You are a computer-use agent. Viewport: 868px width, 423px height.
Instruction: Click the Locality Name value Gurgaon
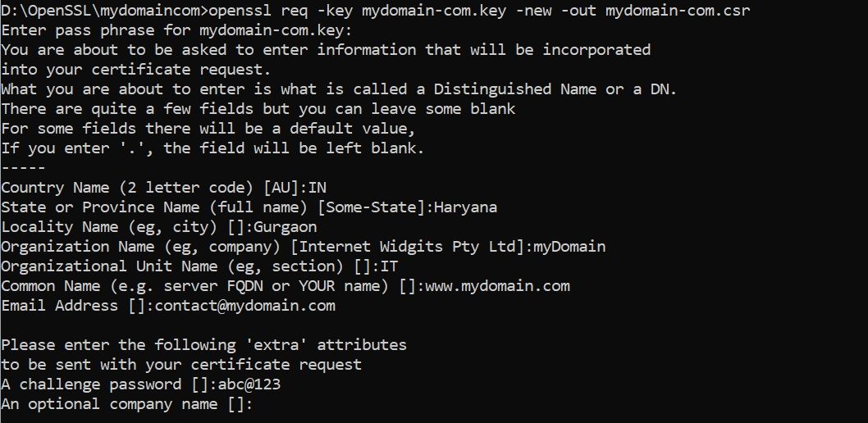point(285,227)
